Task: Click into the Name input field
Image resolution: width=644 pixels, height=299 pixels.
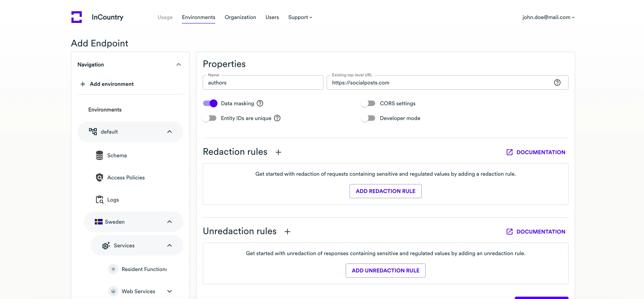Action: pos(263,83)
